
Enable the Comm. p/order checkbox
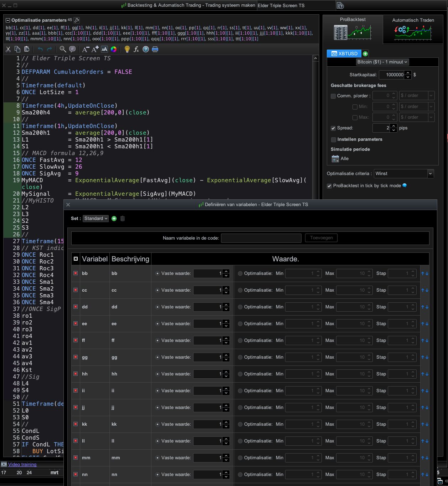click(333, 96)
